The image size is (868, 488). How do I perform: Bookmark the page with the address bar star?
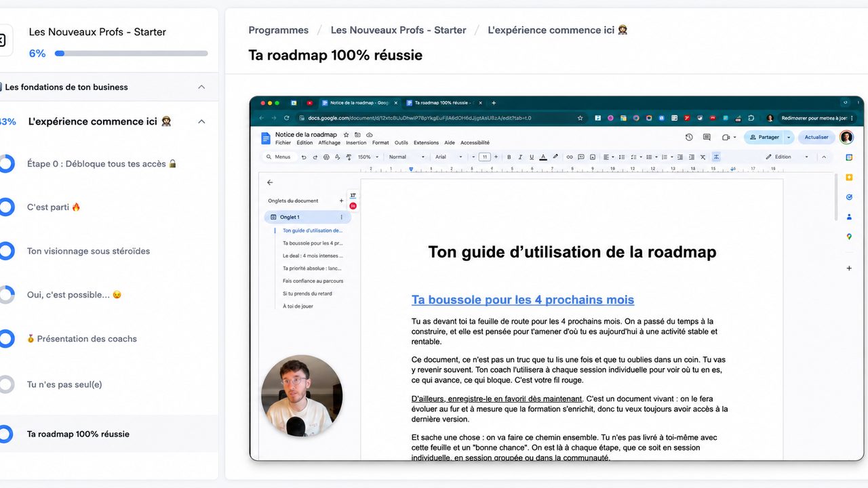580,118
